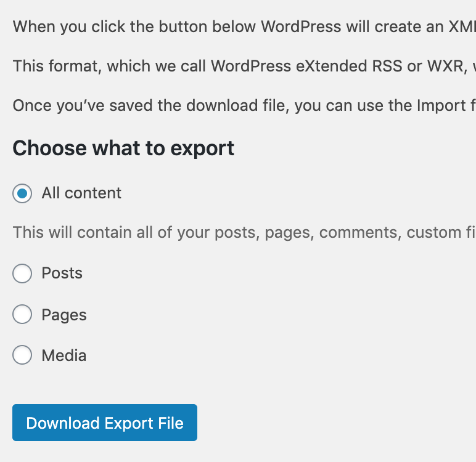
Task: Click the 'Choose what to export' heading
Action: tap(123, 148)
